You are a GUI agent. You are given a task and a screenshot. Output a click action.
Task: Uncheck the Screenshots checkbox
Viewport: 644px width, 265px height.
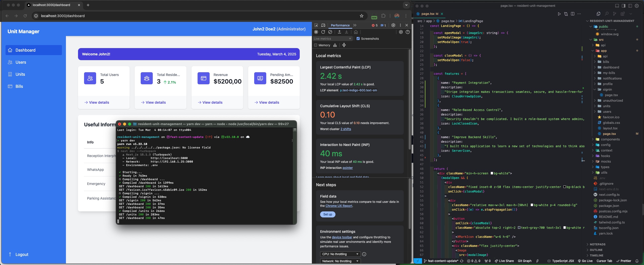tap(358, 39)
